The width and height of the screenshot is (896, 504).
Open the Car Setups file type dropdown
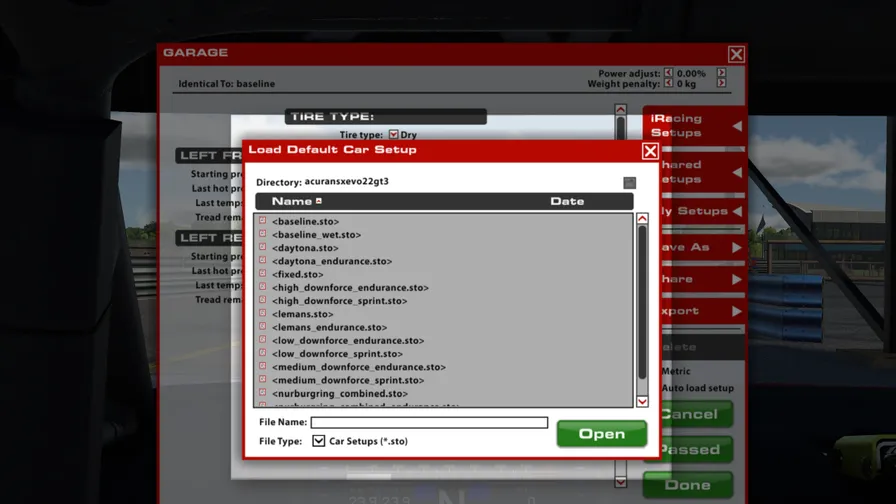click(318, 441)
